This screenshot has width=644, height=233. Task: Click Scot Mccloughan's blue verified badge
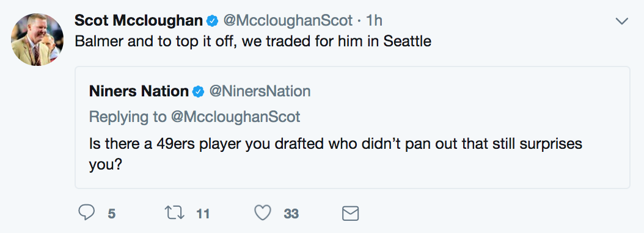click(x=213, y=21)
